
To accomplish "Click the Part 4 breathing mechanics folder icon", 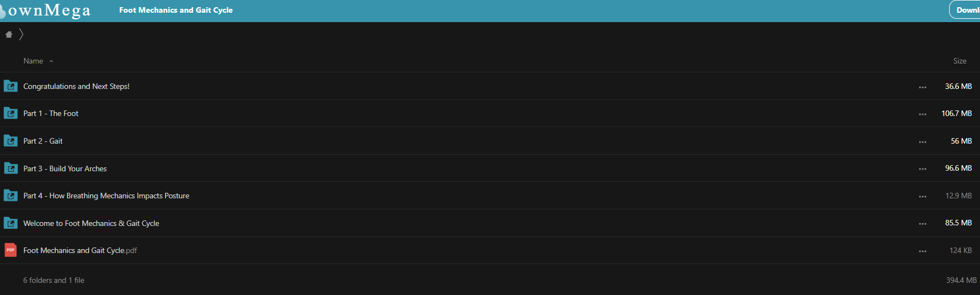I will 10,196.
